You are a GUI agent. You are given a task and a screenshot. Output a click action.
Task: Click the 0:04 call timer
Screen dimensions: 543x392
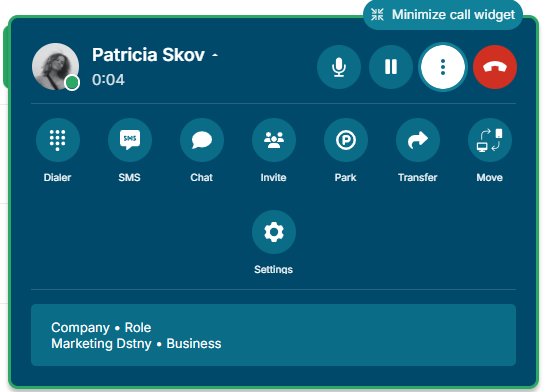coord(108,80)
